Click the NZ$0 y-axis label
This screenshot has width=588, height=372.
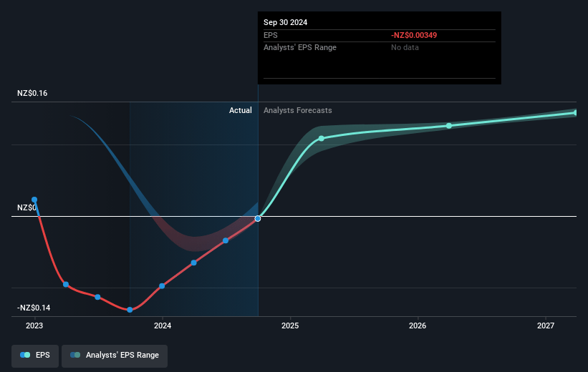[x=26, y=207]
